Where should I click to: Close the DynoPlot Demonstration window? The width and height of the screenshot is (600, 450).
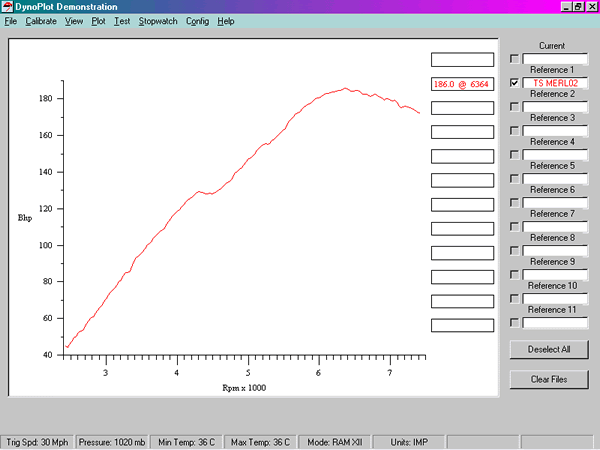click(591, 7)
